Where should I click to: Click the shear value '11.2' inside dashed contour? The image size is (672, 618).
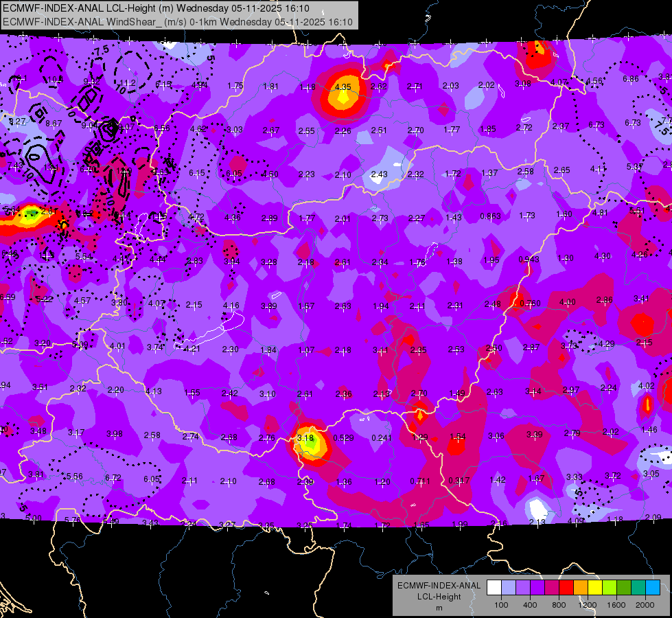pyautogui.click(x=128, y=83)
